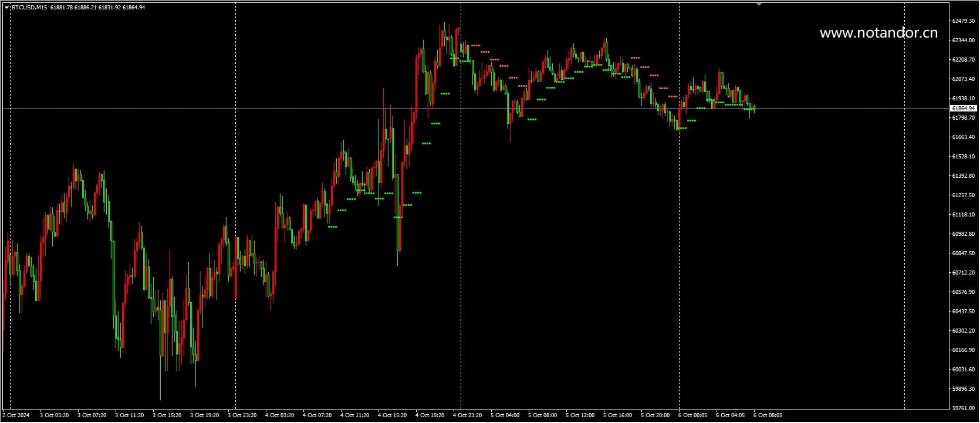Click the 2 Oct 2024 time label

click(16, 415)
